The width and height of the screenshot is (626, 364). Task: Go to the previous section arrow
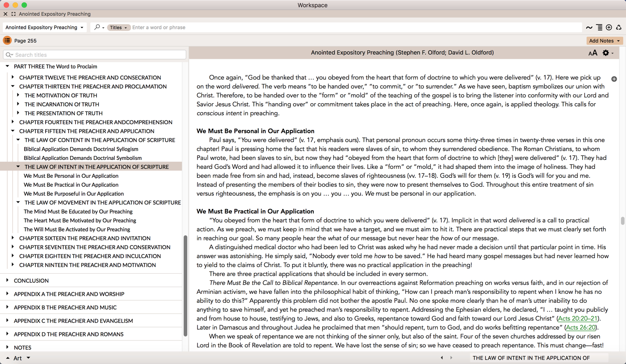pos(442,358)
